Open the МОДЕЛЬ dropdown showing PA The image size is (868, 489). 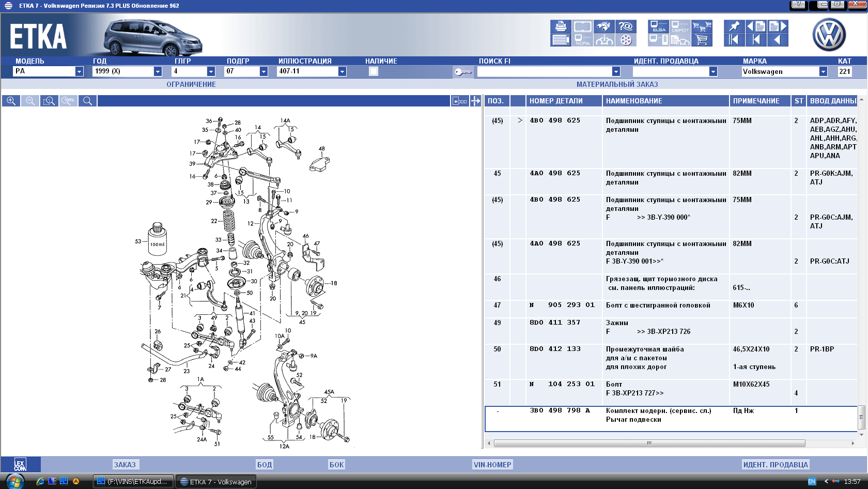(x=48, y=71)
